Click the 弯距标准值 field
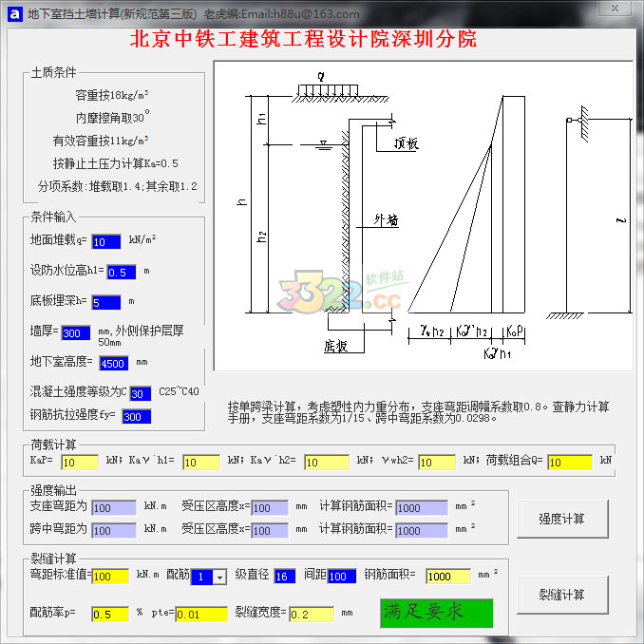This screenshot has height=644, width=644. (x=110, y=577)
